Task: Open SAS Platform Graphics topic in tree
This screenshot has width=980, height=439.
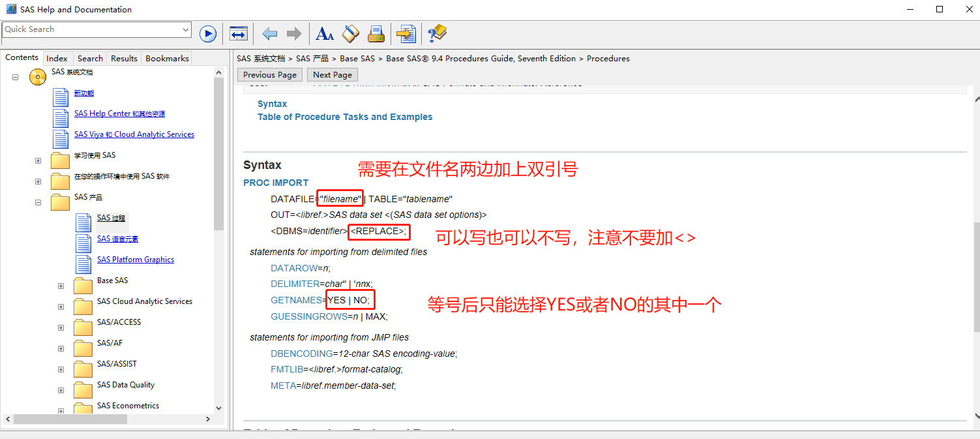Action: pyautogui.click(x=136, y=260)
